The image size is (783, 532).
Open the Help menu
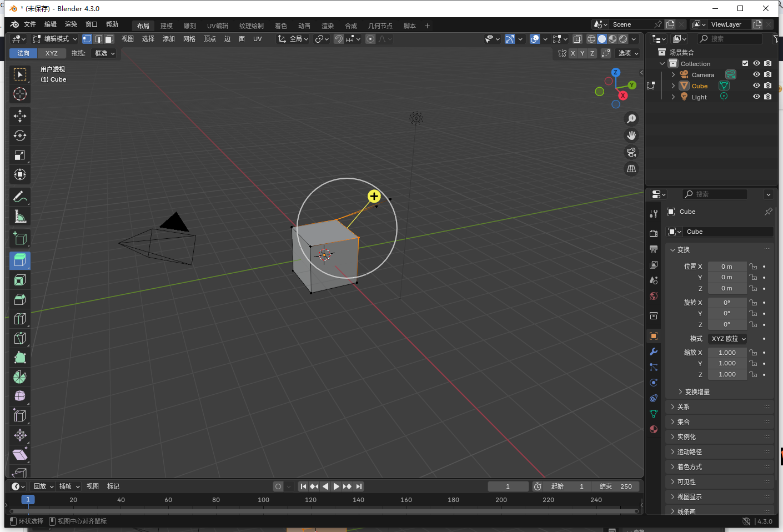tap(112, 24)
